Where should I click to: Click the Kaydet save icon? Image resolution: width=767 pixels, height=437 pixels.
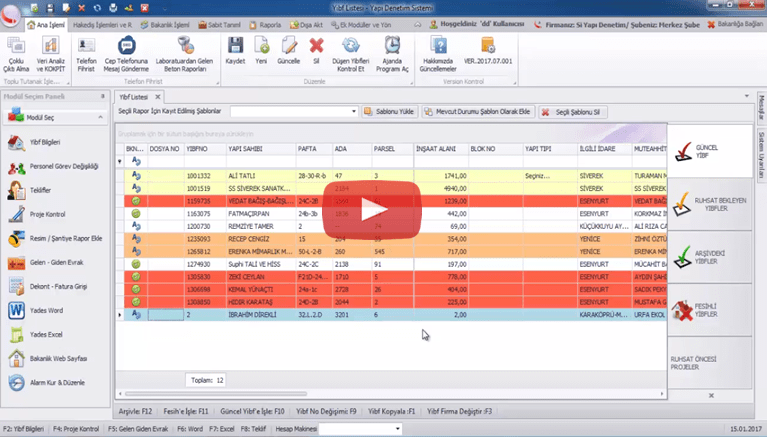click(236, 50)
